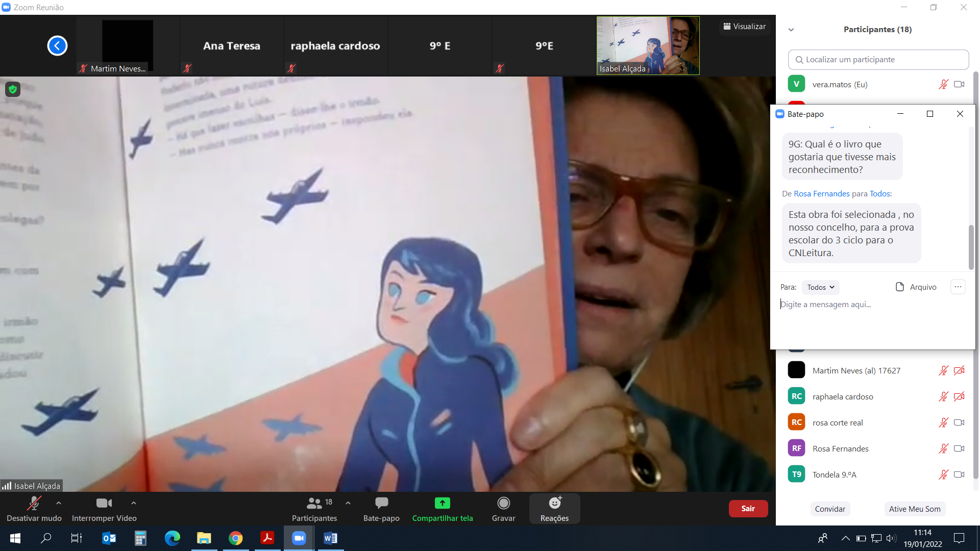Open Windows taskbar search

point(46,538)
